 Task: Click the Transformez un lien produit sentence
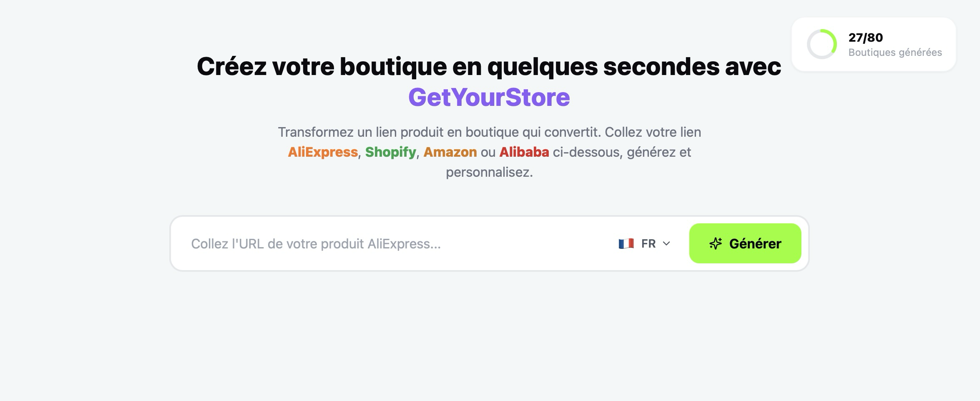(439, 132)
